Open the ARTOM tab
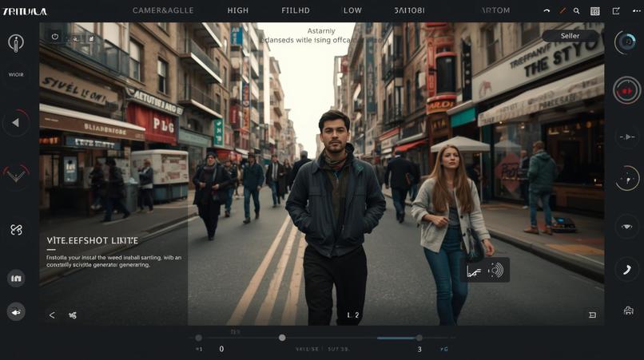The image size is (644, 360). click(x=495, y=10)
